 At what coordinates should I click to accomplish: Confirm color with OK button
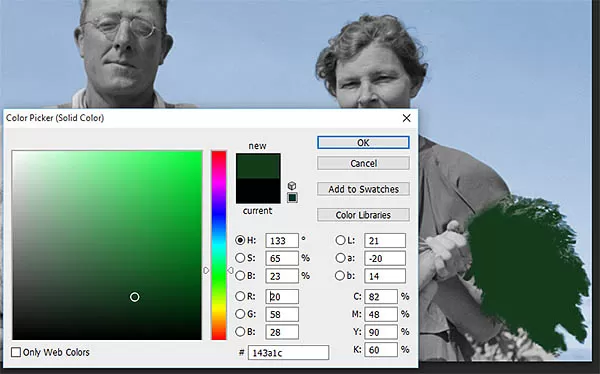click(363, 143)
